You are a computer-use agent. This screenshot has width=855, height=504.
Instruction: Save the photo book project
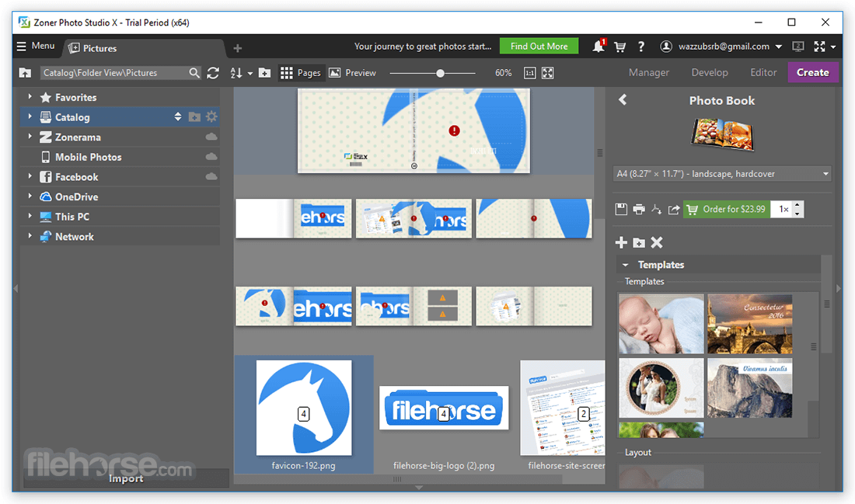coord(621,209)
